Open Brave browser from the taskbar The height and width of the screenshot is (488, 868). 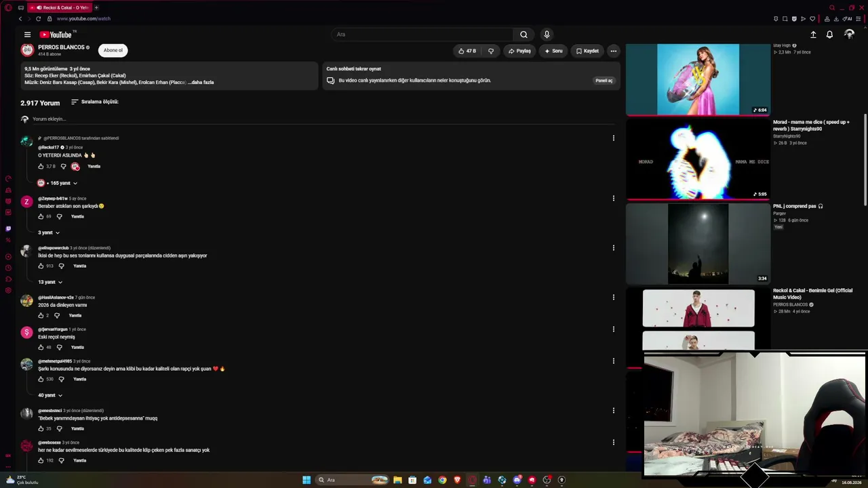457,480
